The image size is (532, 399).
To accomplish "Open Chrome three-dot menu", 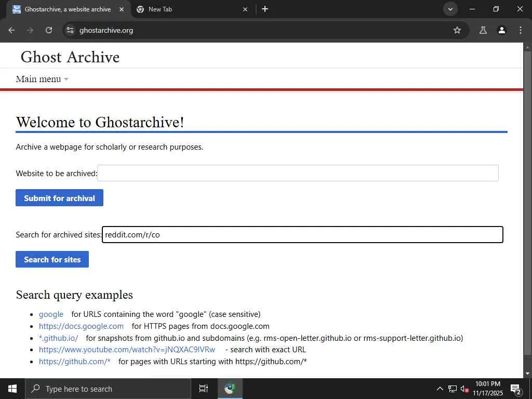I will click(x=521, y=30).
